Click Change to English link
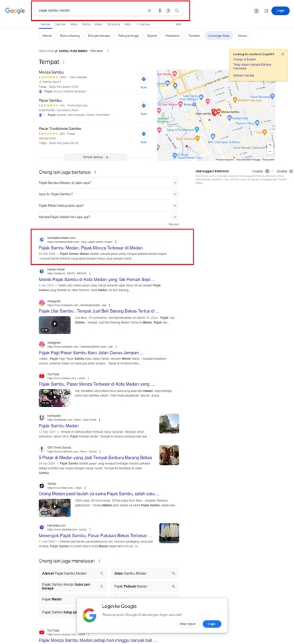 point(244,60)
